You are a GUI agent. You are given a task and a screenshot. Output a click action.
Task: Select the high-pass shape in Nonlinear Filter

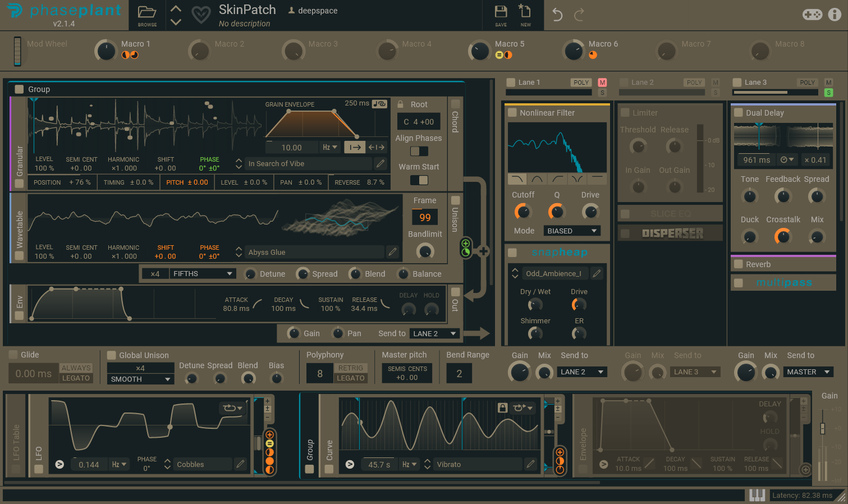pyautogui.click(x=558, y=179)
